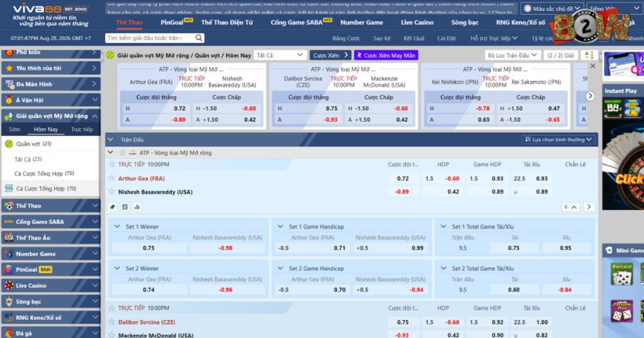Open Sao Kê link
644x338 pixels.
click(x=382, y=38)
